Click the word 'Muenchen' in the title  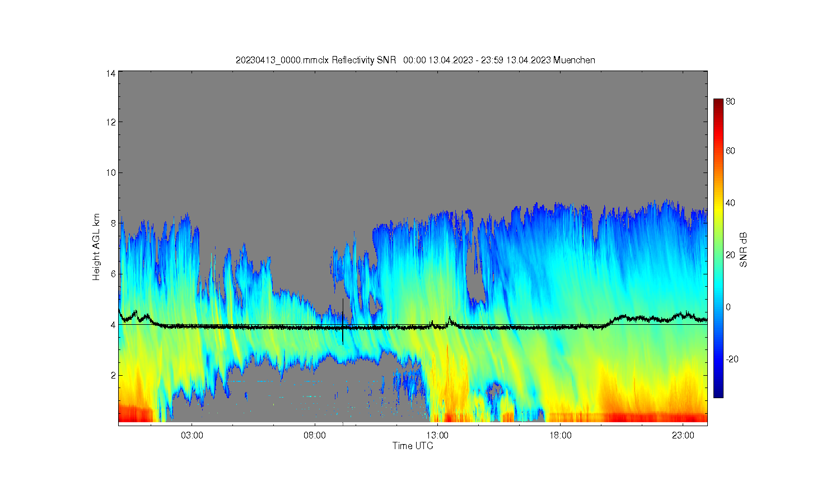coord(574,60)
